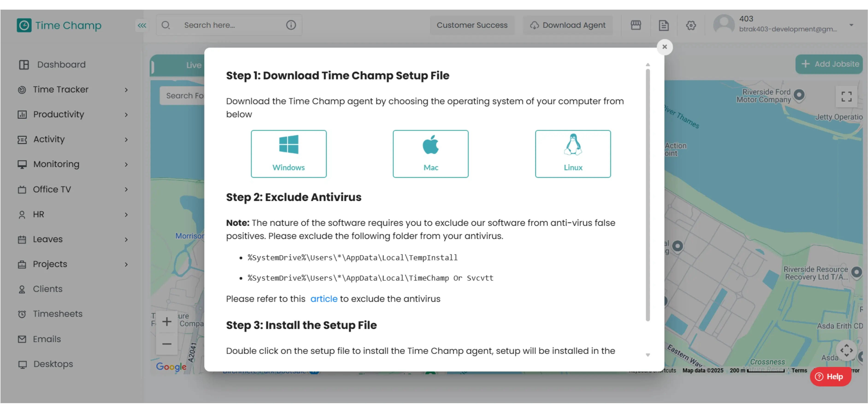Open the settings gear icon
Image resolution: width=868 pixels, height=413 pixels.
click(691, 25)
